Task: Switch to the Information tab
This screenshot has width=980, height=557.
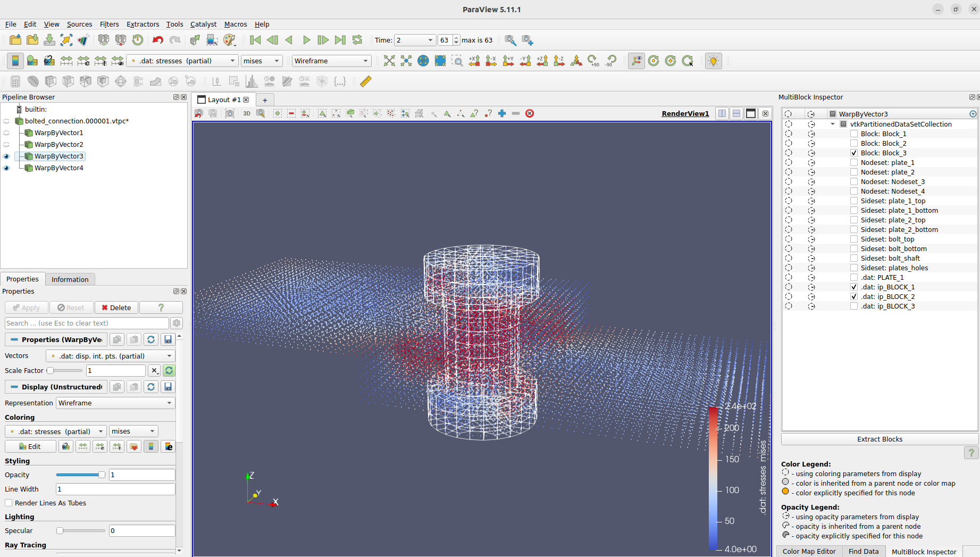Action: click(x=70, y=279)
